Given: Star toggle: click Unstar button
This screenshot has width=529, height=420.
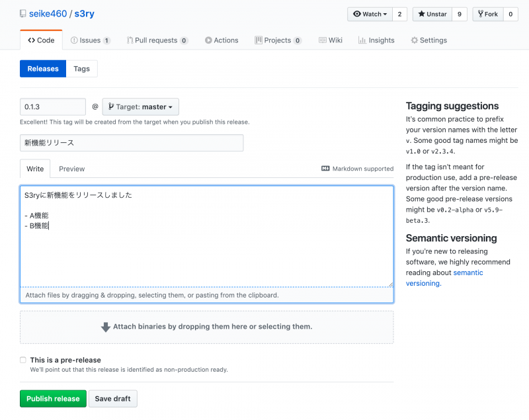Looking at the screenshot, I should 432,14.
